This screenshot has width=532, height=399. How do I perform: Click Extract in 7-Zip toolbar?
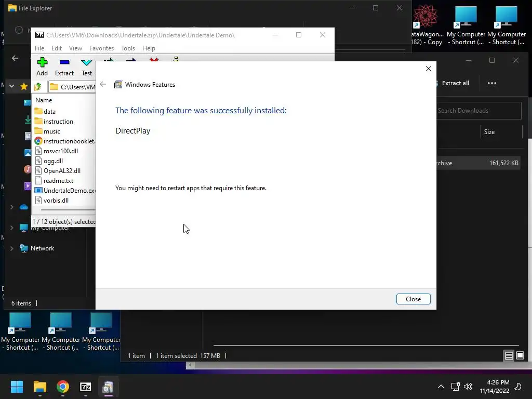(64, 67)
